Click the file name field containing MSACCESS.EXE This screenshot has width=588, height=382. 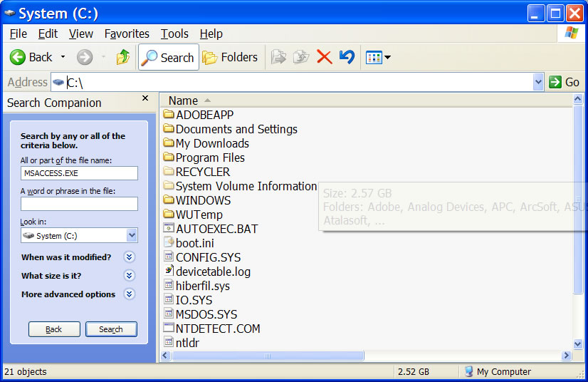pos(79,173)
